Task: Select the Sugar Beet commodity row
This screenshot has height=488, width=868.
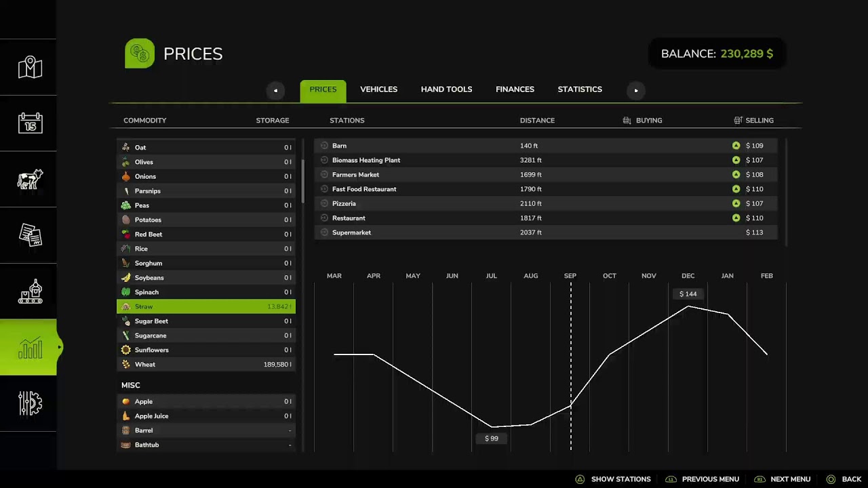Action: point(206,321)
